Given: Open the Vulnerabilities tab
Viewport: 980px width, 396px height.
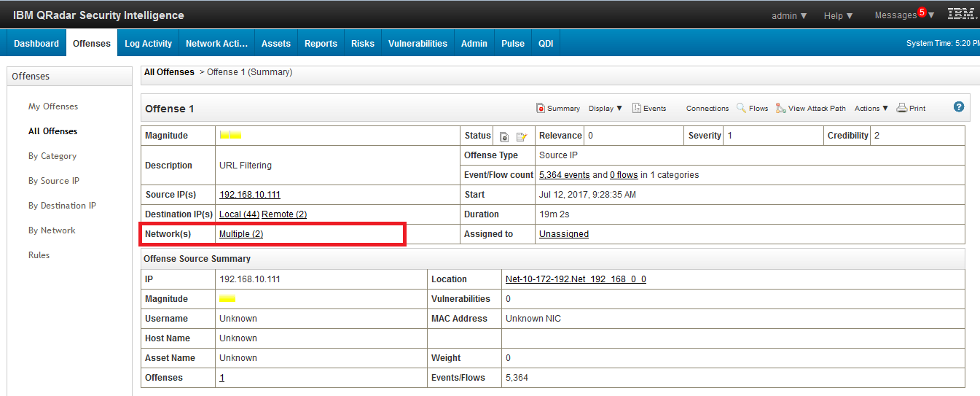Looking at the screenshot, I should click(418, 43).
